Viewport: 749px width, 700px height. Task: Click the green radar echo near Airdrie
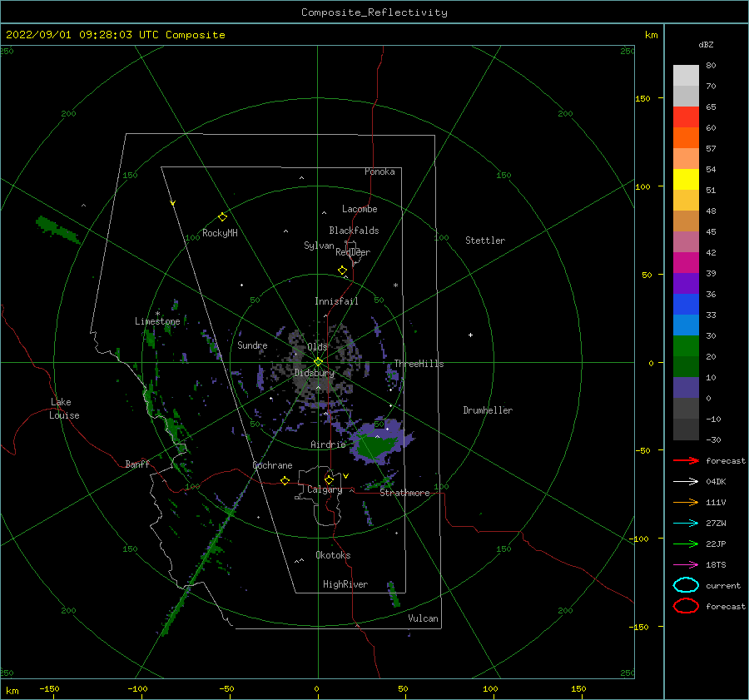(377, 446)
